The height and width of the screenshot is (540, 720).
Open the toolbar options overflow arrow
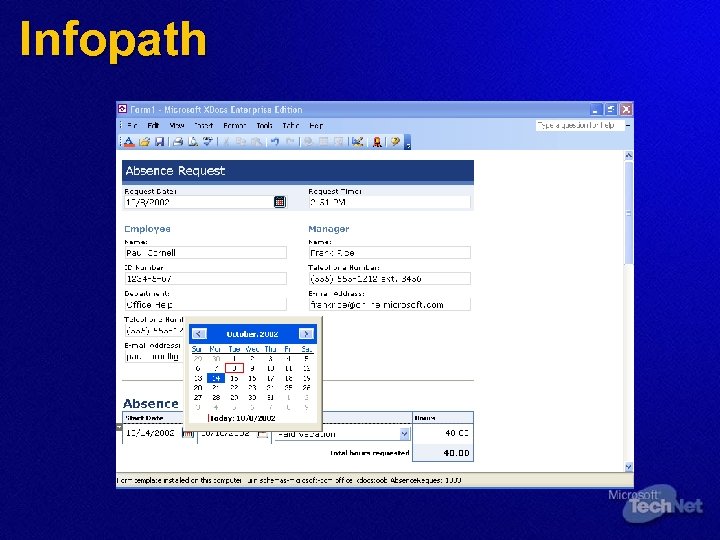[408, 143]
